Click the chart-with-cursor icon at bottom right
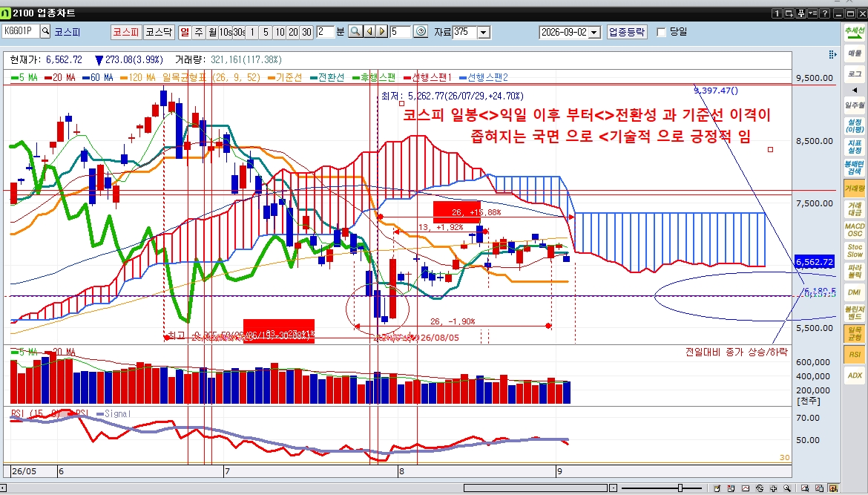The width and height of the screenshot is (868, 495). 804,488
